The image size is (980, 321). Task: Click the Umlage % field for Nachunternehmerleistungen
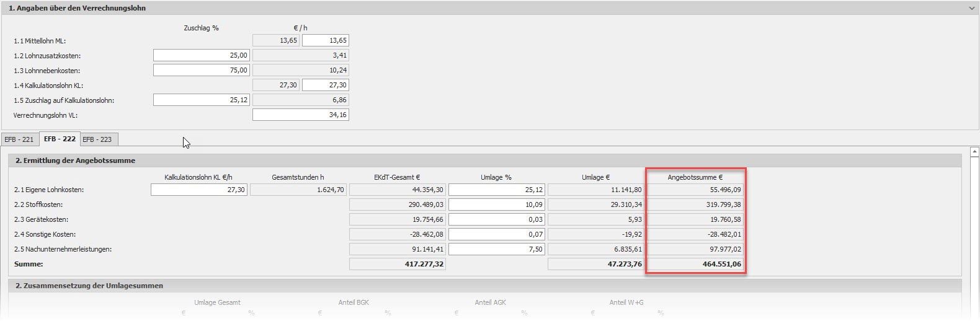pyautogui.click(x=496, y=249)
